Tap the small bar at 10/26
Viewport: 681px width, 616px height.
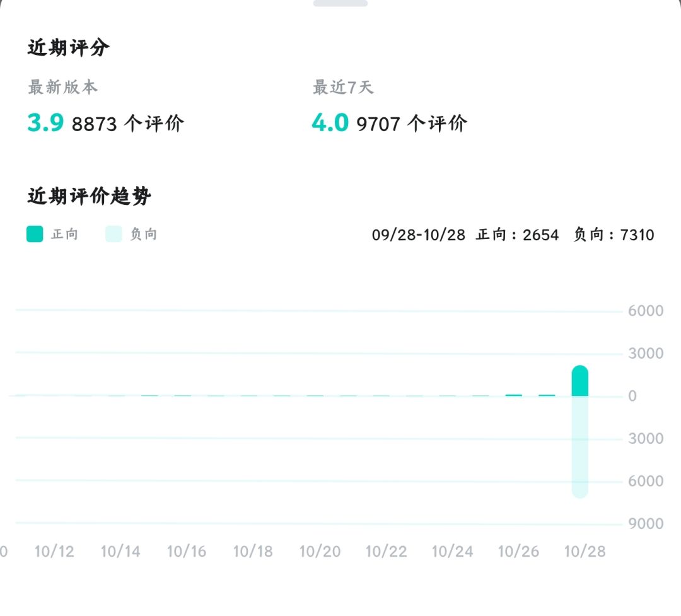click(x=514, y=395)
